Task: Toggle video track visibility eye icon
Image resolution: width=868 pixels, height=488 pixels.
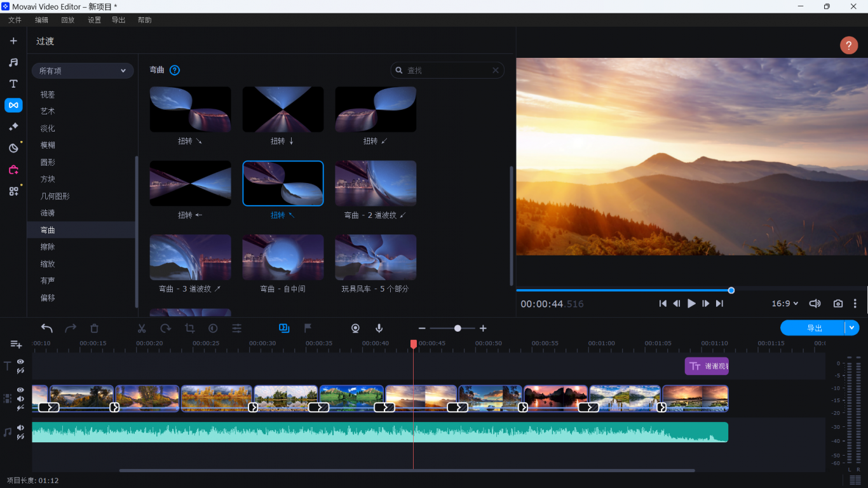Action: pos(20,390)
